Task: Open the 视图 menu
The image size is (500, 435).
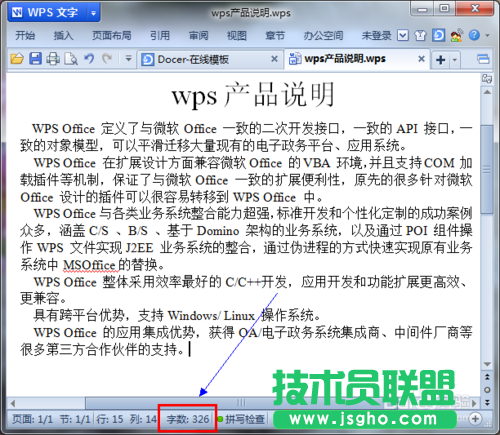Action: tap(237, 35)
